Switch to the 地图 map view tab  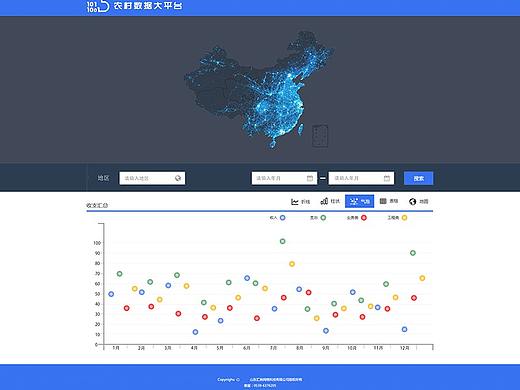tap(419, 201)
